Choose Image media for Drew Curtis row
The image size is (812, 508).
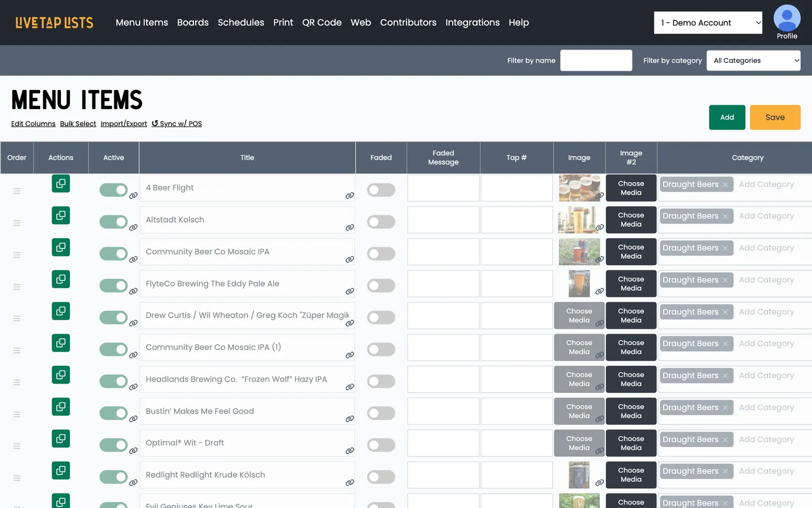coord(579,315)
